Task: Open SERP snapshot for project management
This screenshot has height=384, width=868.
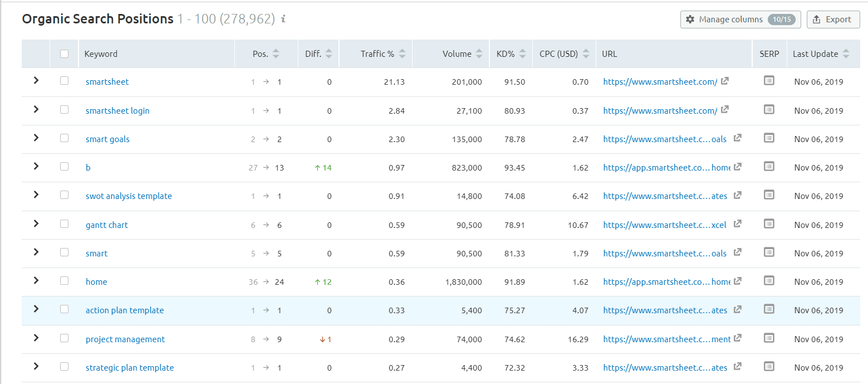Action: coord(769,338)
